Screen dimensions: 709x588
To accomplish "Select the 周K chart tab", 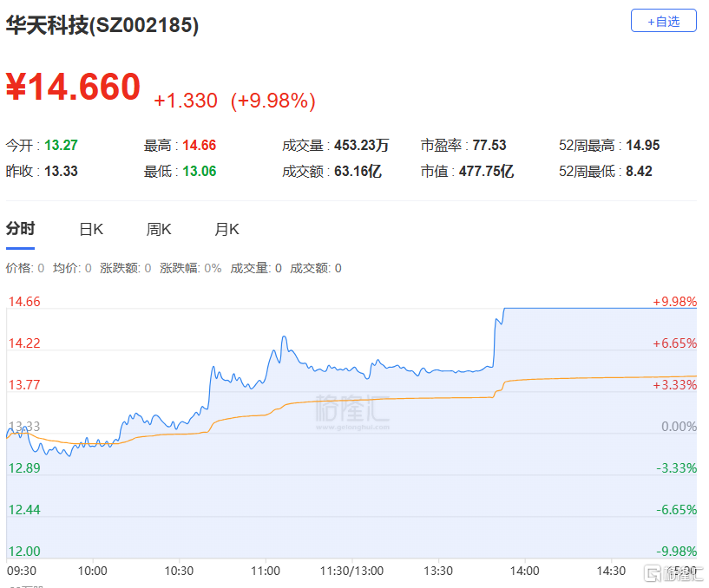I will [x=159, y=229].
